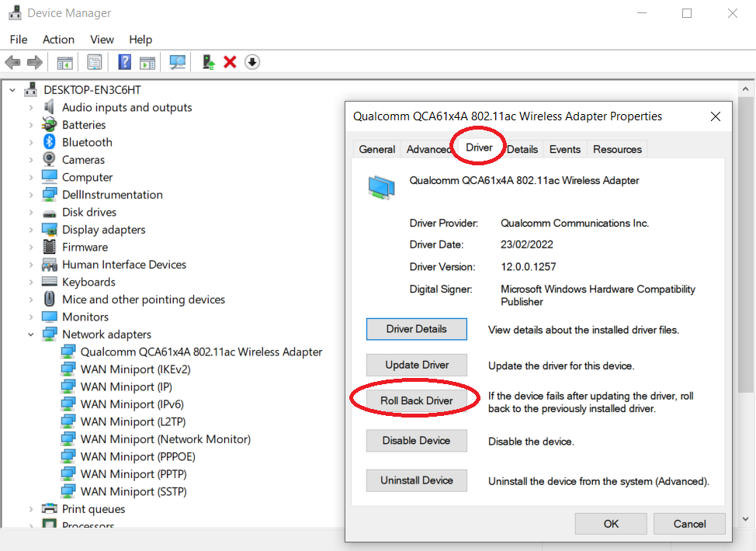Click the Back arrow toolbar icon

point(12,62)
